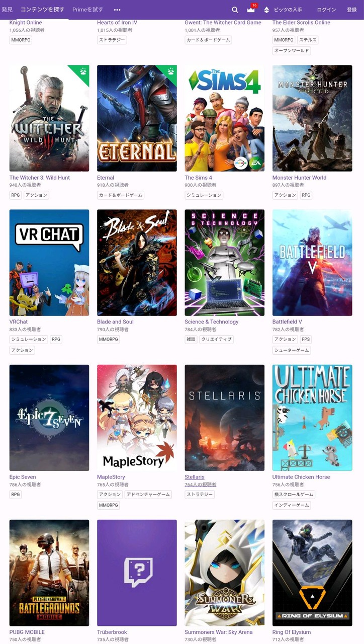The width and height of the screenshot is (364, 644).
Task: Open The Sims 4 box art
Action: coord(224,118)
